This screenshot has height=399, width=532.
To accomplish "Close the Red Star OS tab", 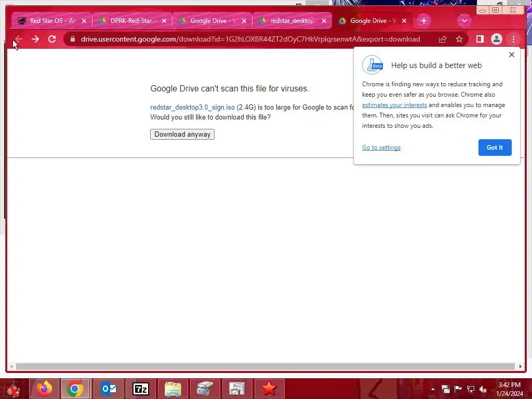I will 84,21.
